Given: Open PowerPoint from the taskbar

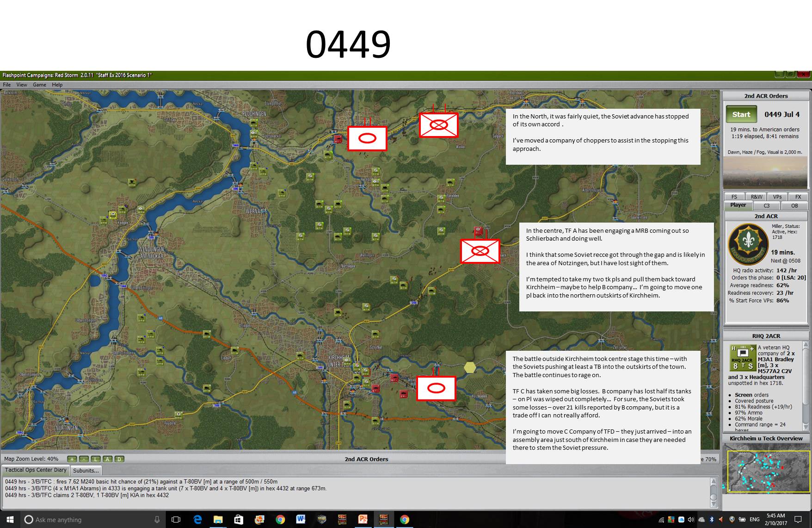Looking at the screenshot, I should [x=363, y=520].
